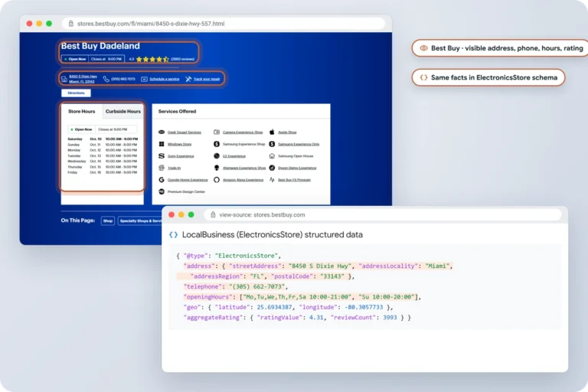Click the house icon beside Samsung Open House

point(272,155)
